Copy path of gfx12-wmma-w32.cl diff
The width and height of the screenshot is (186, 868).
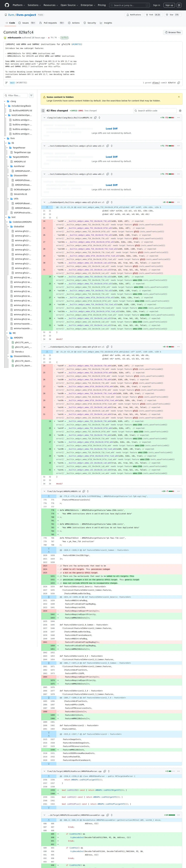click(x=107, y=146)
